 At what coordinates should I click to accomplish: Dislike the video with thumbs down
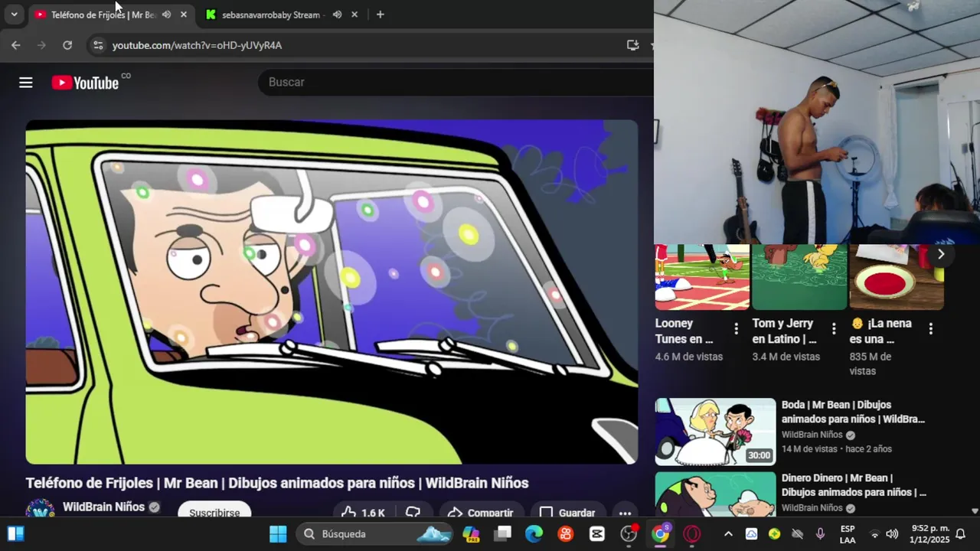click(413, 512)
